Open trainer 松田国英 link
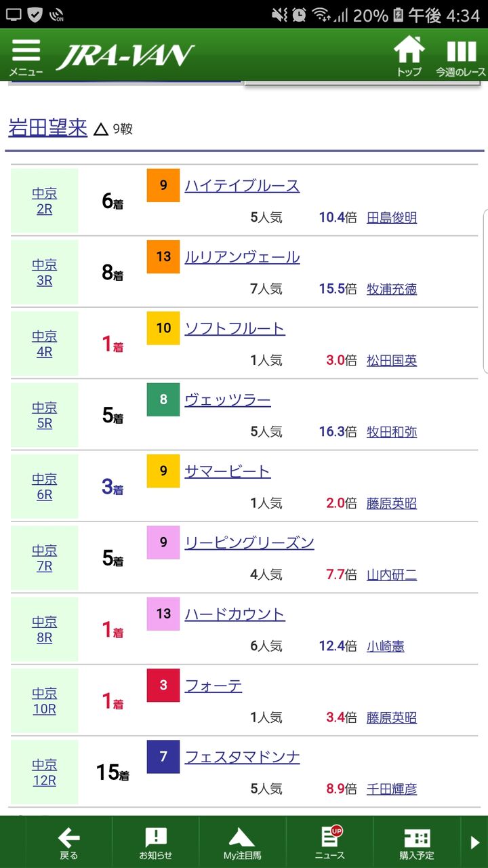 click(x=392, y=360)
